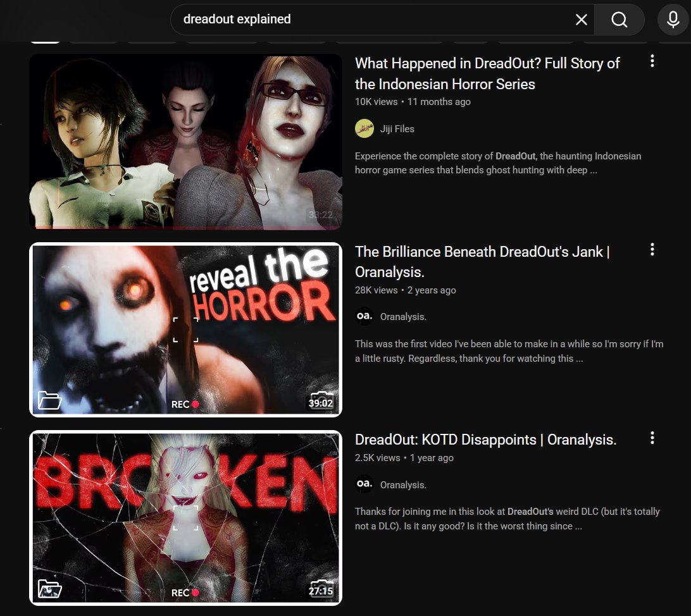
Task: Click the Jiji Files channel avatar
Action: coord(364,128)
